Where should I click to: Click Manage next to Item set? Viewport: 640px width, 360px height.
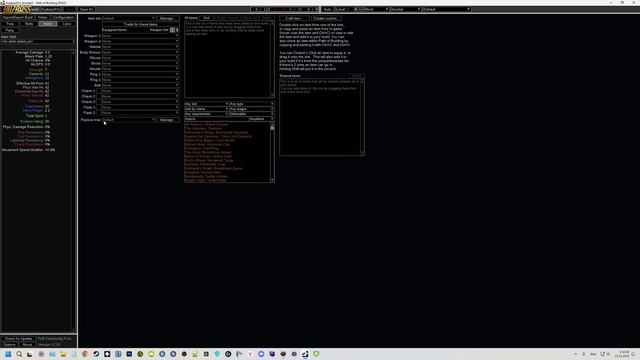[167, 18]
